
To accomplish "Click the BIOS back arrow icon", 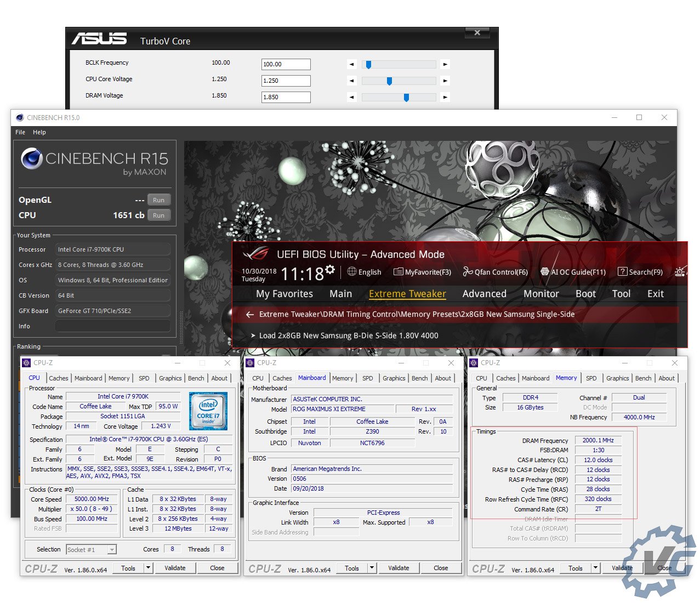I will click(250, 314).
